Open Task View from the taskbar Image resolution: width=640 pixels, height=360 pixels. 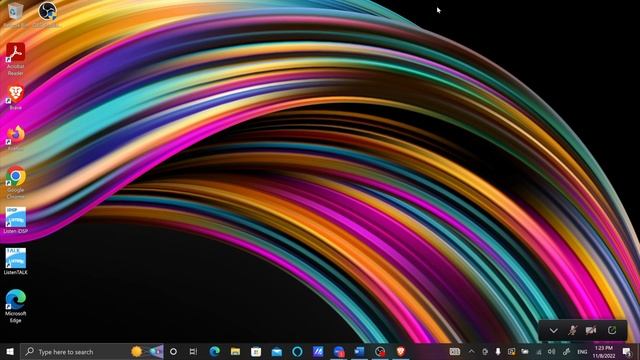(x=193, y=351)
